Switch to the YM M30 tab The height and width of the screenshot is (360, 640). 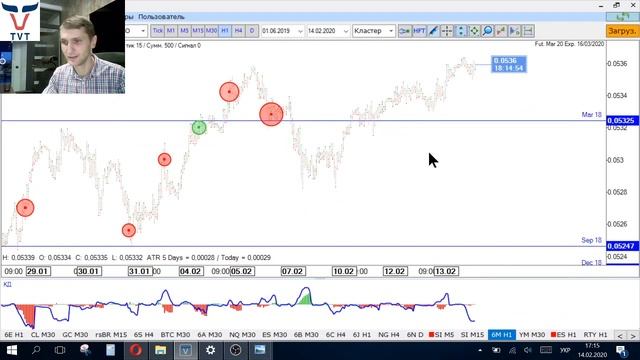click(x=532, y=335)
